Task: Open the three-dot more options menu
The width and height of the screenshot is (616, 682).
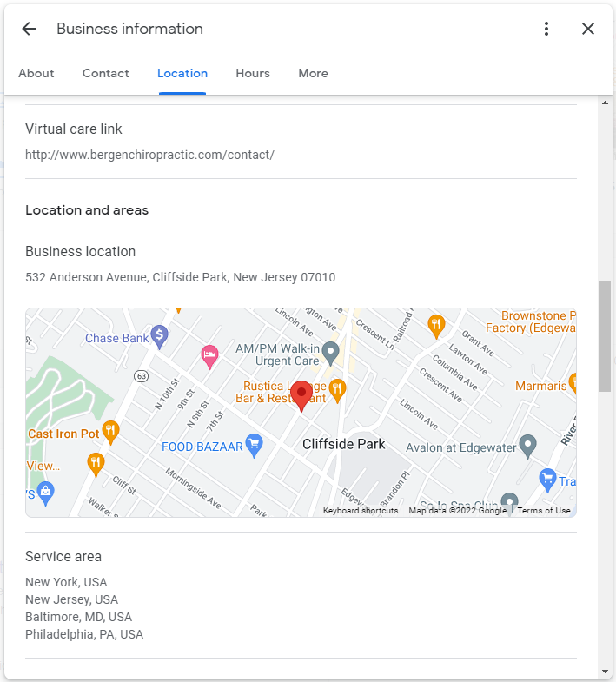Action: (x=546, y=29)
